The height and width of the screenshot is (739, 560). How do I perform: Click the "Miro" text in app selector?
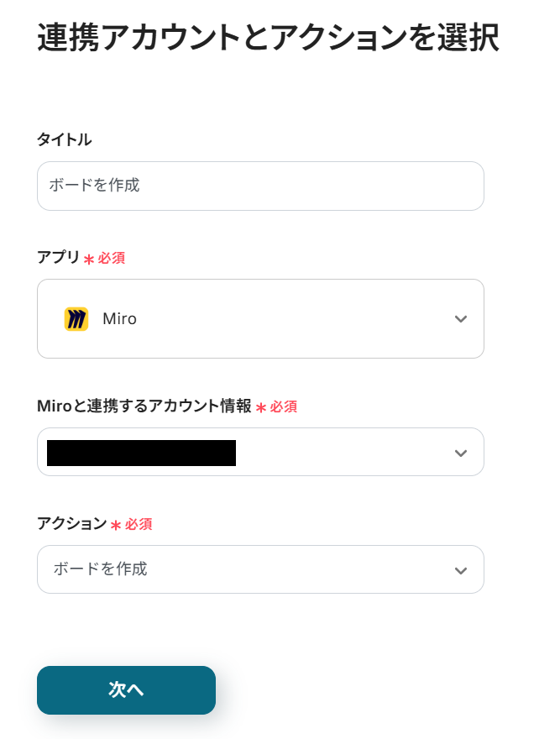(119, 319)
